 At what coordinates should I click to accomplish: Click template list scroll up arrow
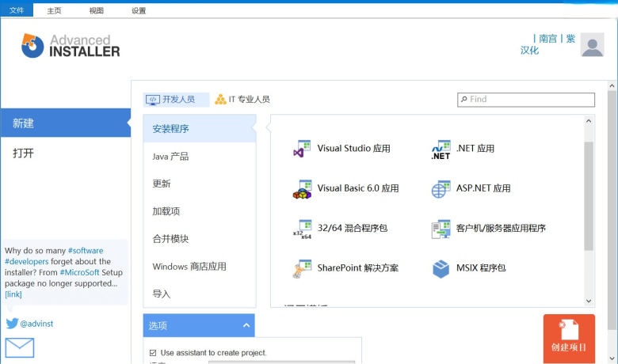589,121
